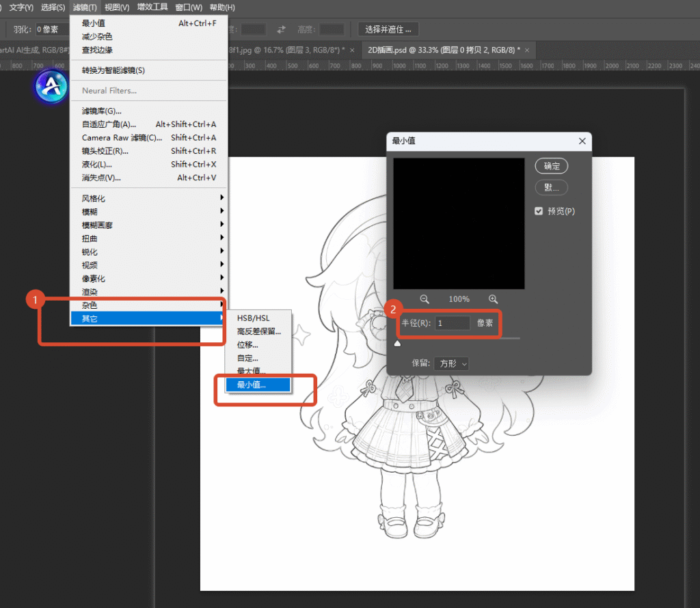Click the 确定 button in dialog

click(x=552, y=166)
